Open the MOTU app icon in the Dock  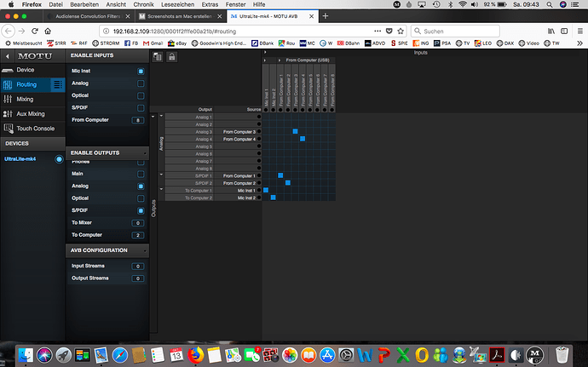tap(535, 354)
